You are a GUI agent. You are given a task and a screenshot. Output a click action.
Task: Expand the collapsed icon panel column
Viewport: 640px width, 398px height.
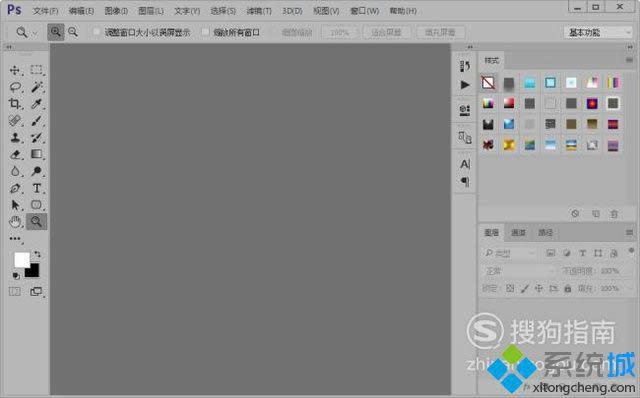point(470,47)
